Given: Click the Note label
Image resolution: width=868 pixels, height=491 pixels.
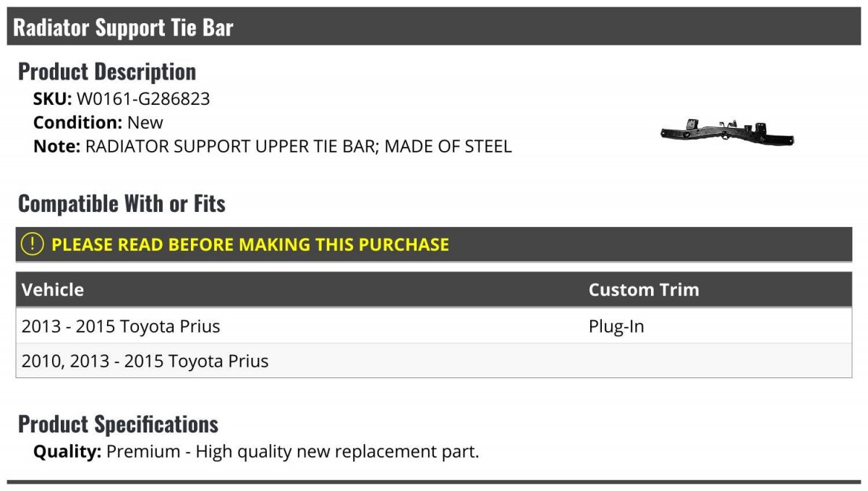Looking at the screenshot, I should click(x=56, y=146).
